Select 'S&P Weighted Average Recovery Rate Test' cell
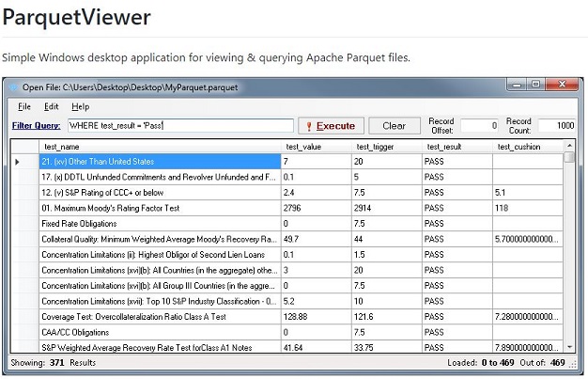The image size is (588, 379). tap(160, 347)
